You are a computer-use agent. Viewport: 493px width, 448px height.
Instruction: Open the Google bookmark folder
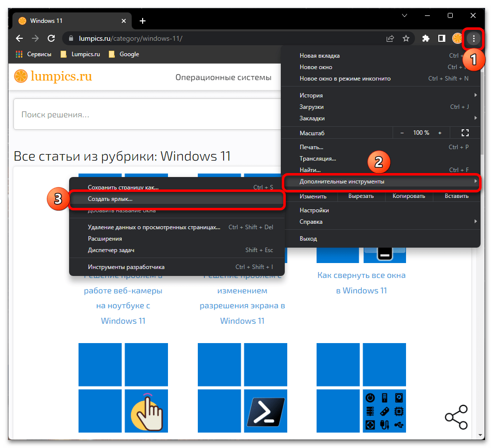tap(124, 54)
